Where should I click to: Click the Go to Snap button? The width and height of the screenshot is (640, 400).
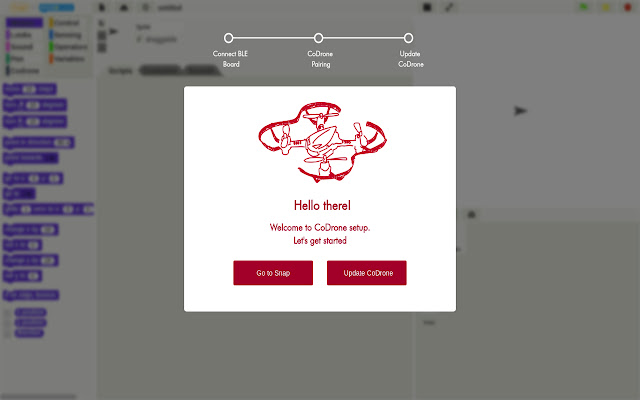click(273, 273)
